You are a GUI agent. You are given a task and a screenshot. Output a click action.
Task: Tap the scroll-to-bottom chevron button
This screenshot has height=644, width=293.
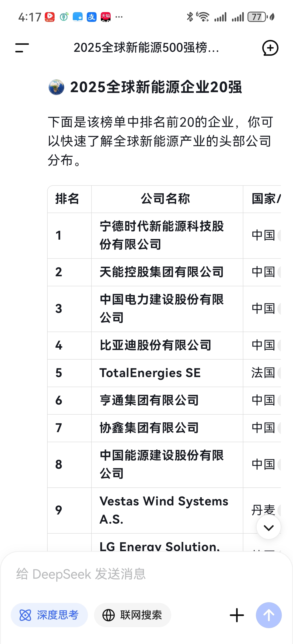[269, 528]
